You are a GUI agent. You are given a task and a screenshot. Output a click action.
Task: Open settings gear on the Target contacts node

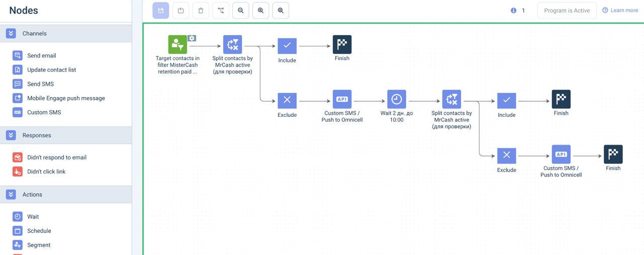point(192,38)
